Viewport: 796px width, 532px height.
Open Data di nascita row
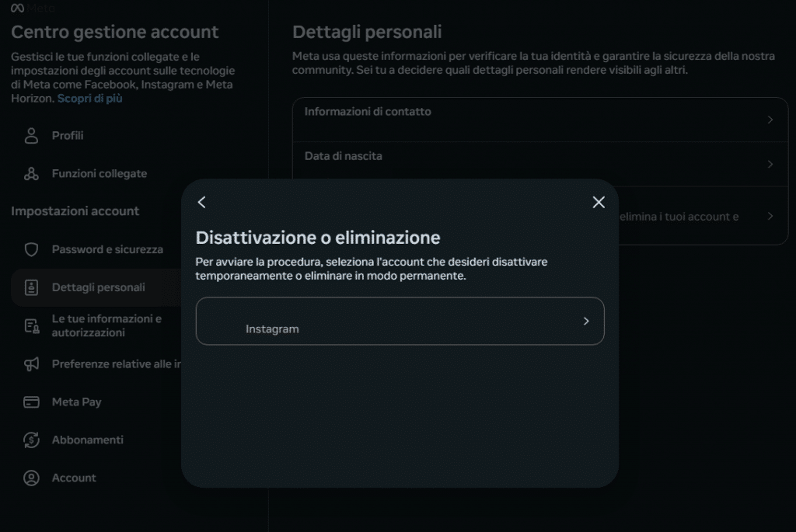tap(540, 164)
